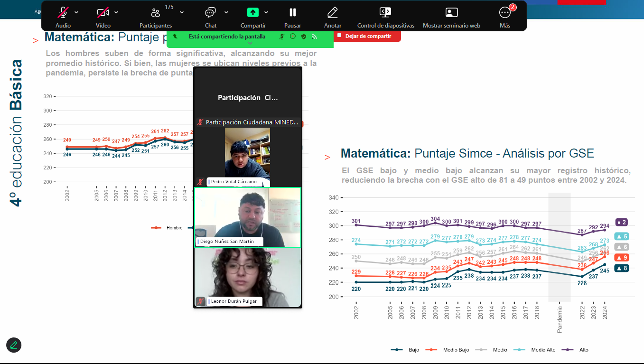Open the Más menu
The width and height of the screenshot is (644, 364).
coord(505,13)
